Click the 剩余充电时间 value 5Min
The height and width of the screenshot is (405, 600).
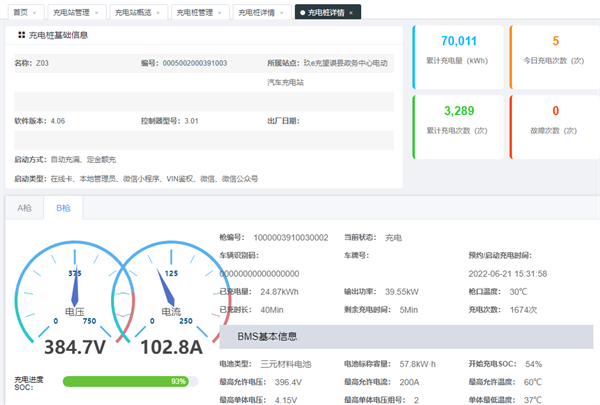(409, 310)
